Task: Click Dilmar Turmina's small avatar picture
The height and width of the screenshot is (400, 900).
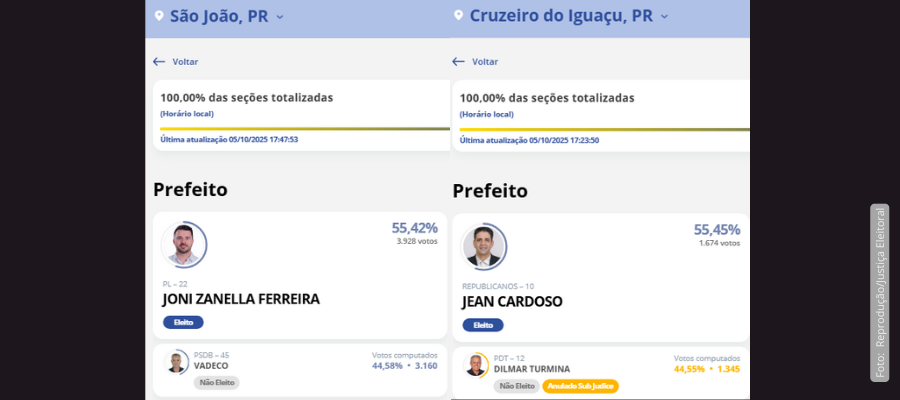Action: point(477,365)
